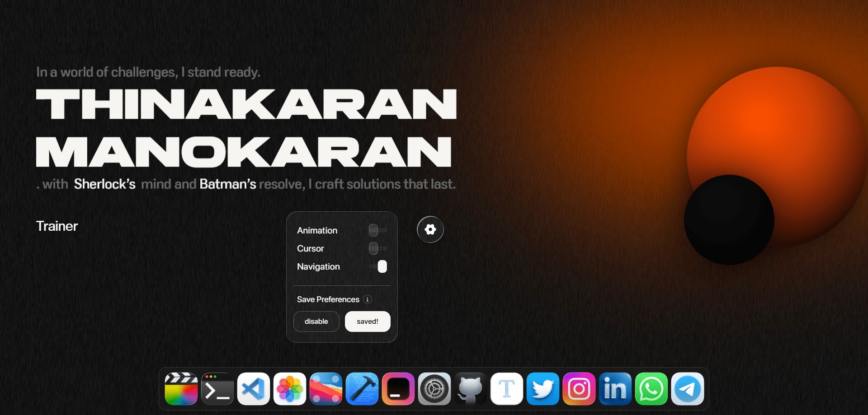
Task: Open the GitHub Octocat dock icon
Action: [471, 389]
